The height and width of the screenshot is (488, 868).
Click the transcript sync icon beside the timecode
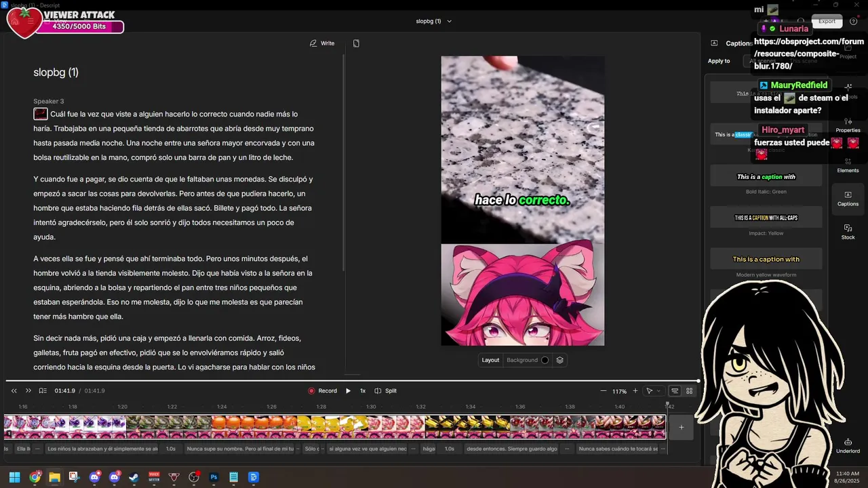click(x=43, y=390)
